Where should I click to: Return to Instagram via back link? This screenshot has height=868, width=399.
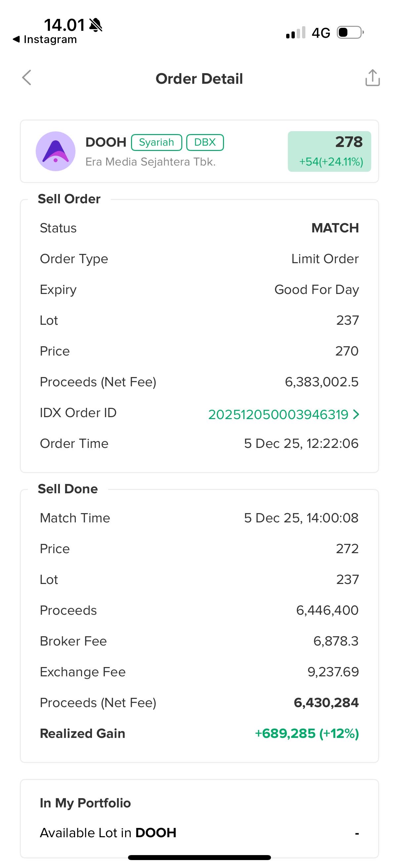(45, 39)
